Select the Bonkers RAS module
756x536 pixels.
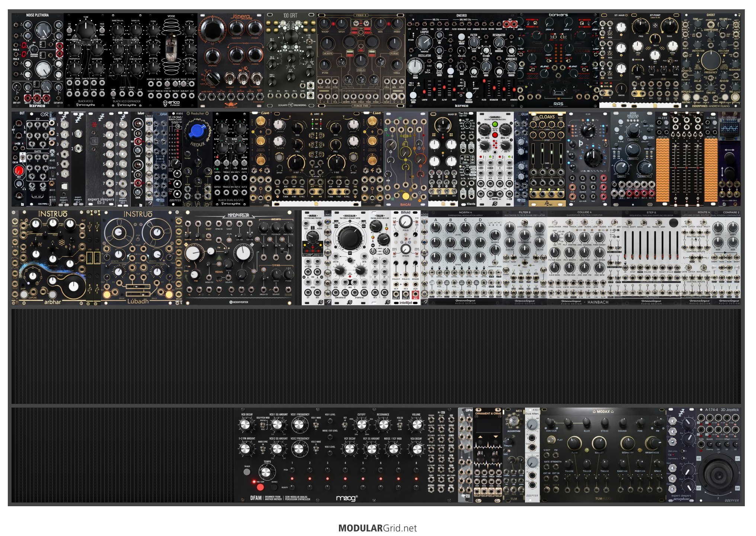[x=558, y=61]
